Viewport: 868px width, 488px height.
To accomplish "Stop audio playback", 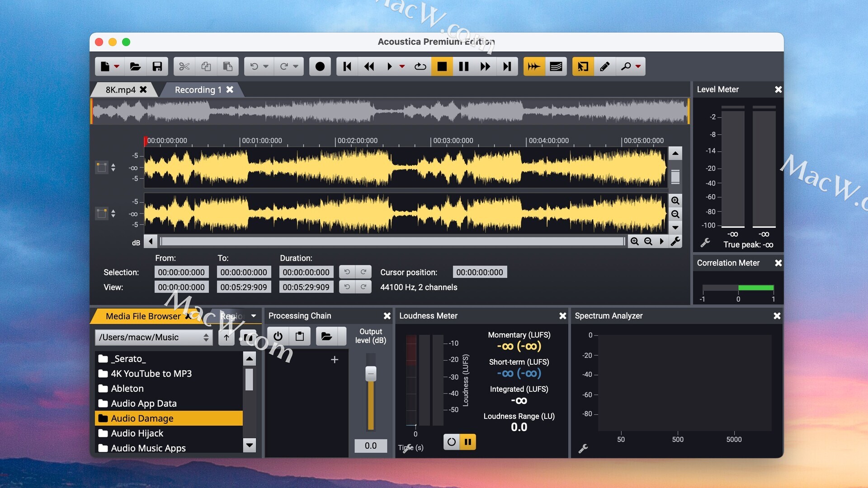I will click(x=442, y=67).
